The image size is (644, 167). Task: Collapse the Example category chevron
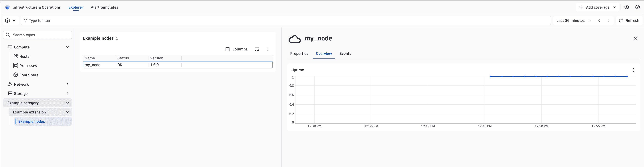tap(68, 103)
